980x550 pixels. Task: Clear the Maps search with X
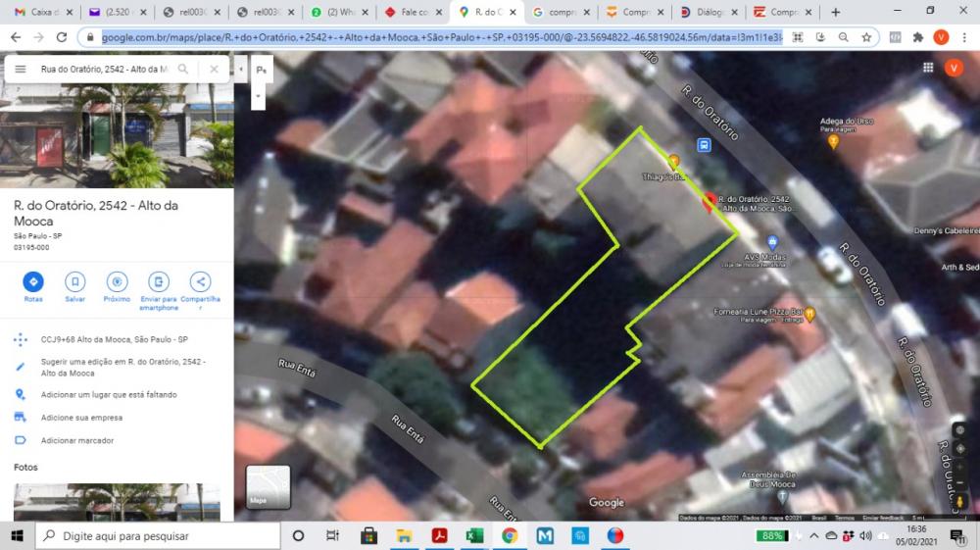[214, 70]
